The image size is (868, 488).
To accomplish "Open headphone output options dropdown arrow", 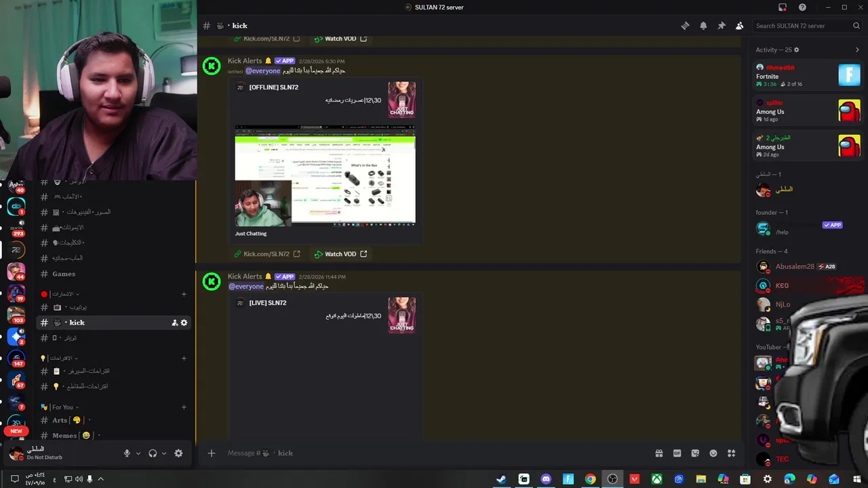I will point(164,453).
